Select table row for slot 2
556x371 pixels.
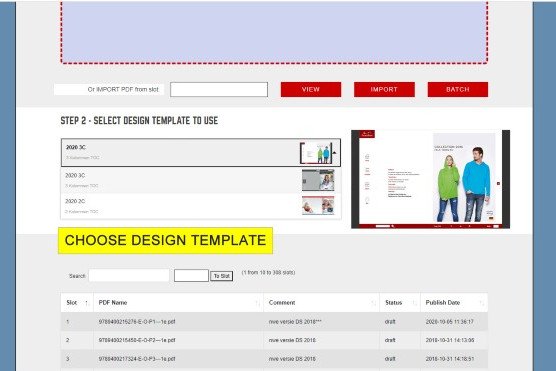tap(274, 340)
